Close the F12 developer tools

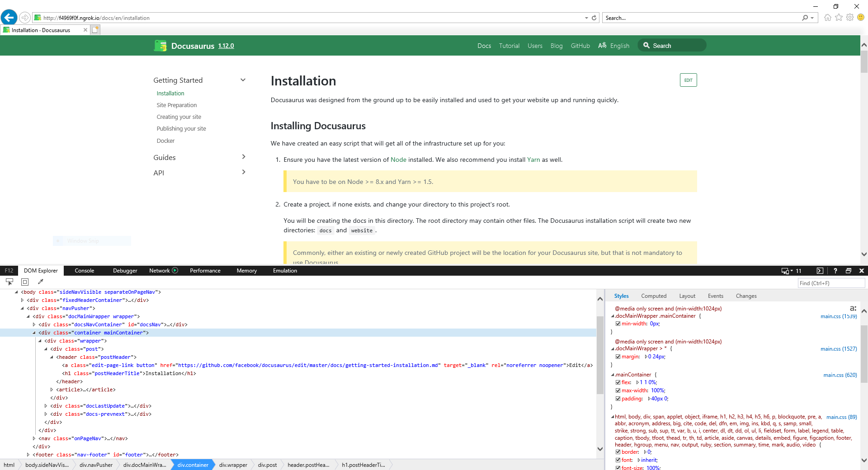[x=862, y=271]
